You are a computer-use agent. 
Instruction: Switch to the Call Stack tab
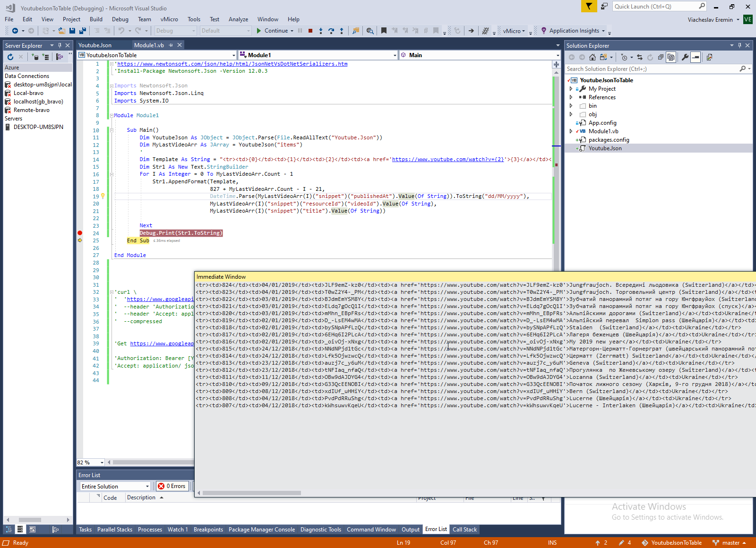pos(464,530)
